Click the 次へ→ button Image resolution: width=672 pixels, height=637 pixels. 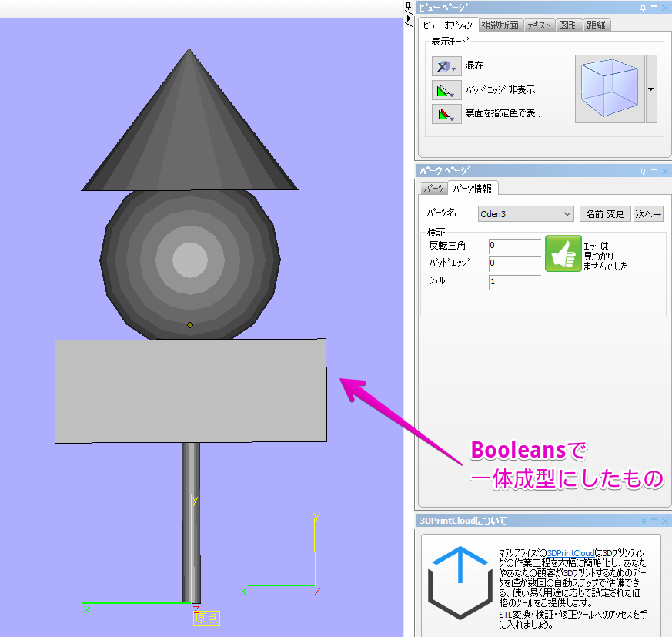(648, 213)
